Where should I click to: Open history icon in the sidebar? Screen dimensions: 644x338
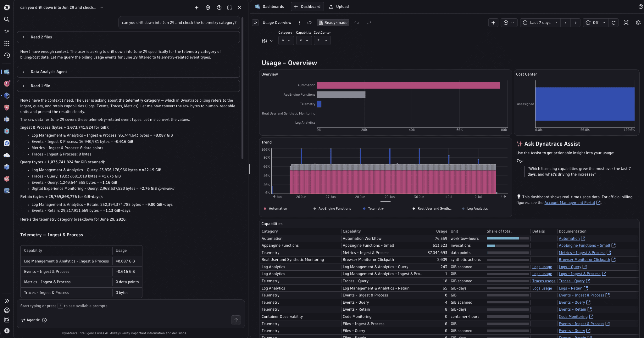coord(7,55)
